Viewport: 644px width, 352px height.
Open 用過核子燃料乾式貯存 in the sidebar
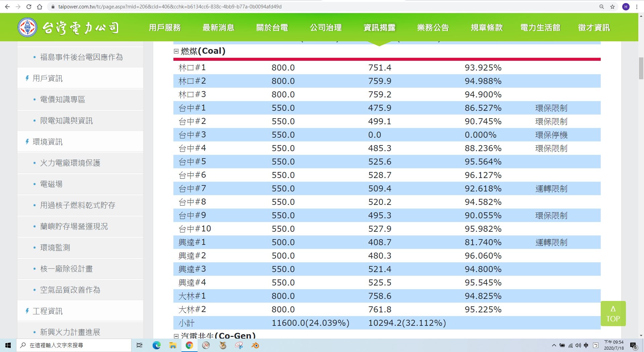point(77,205)
